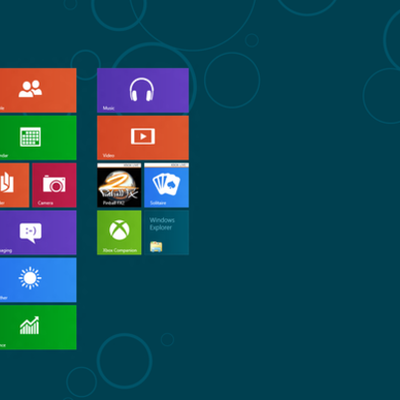Open the Video tile
400x400 pixels.
coord(143,138)
